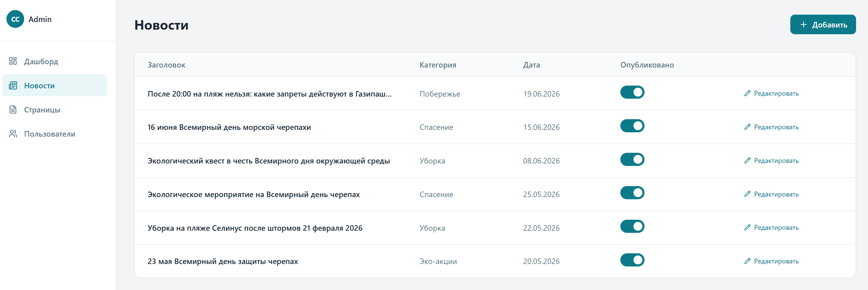
Task: Click pencil icon for 15.06.2026 news row
Action: pyautogui.click(x=747, y=127)
